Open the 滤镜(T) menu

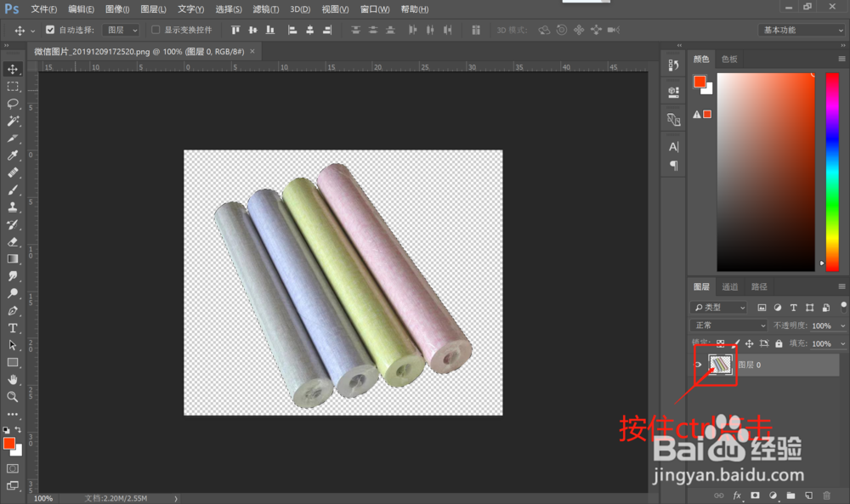pos(265,9)
